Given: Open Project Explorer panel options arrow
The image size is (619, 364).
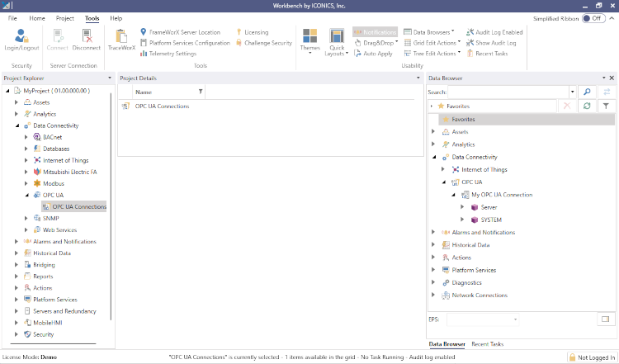Looking at the screenshot, I should coord(110,78).
